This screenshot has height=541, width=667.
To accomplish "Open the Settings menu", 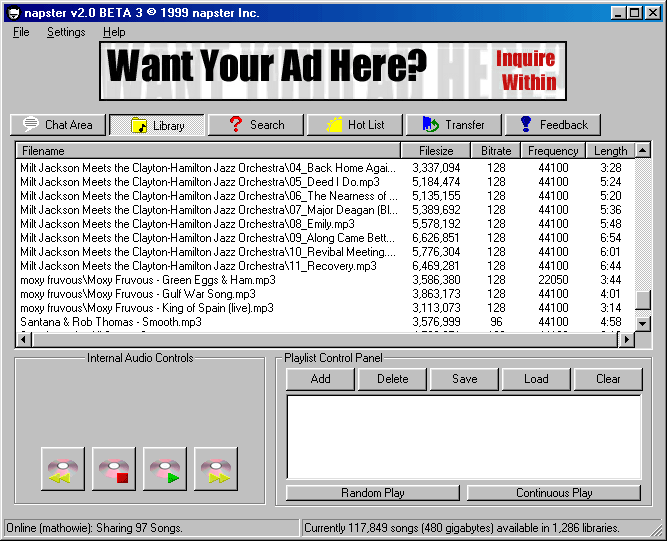I will pos(66,32).
